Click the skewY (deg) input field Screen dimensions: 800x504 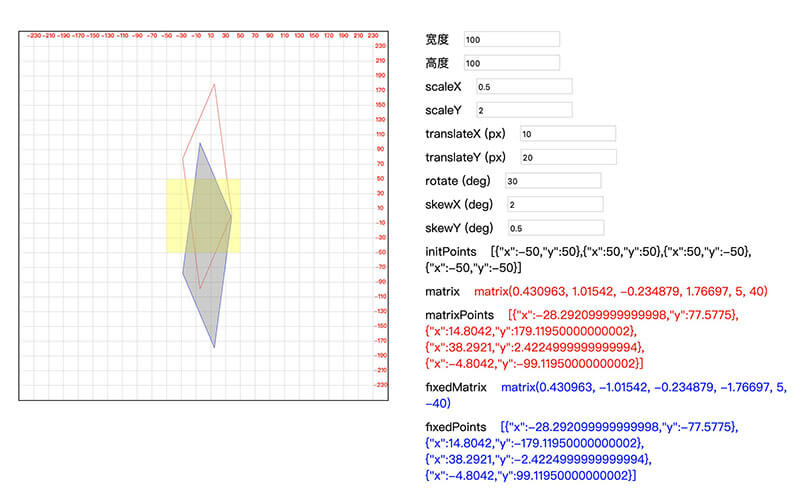556,228
